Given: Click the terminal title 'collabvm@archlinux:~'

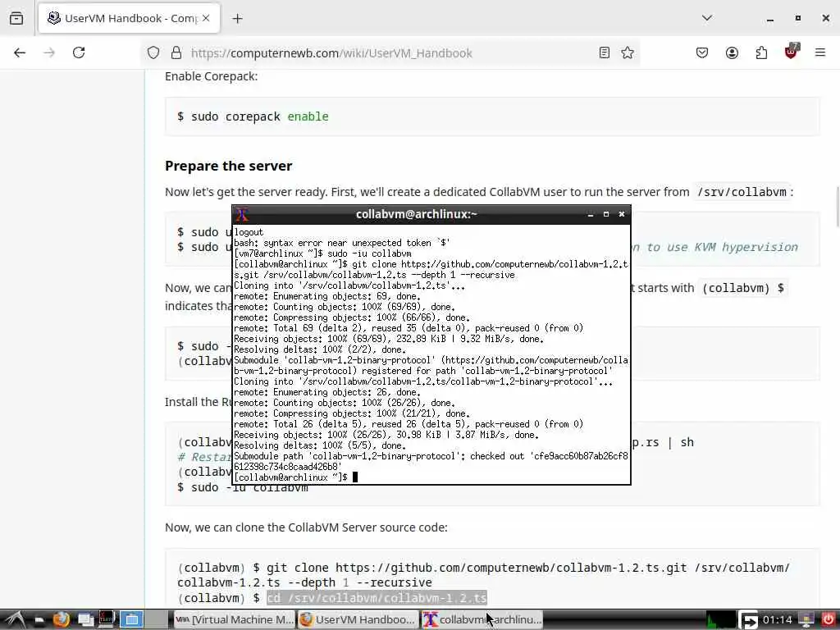Looking at the screenshot, I should (x=416, y=214).
